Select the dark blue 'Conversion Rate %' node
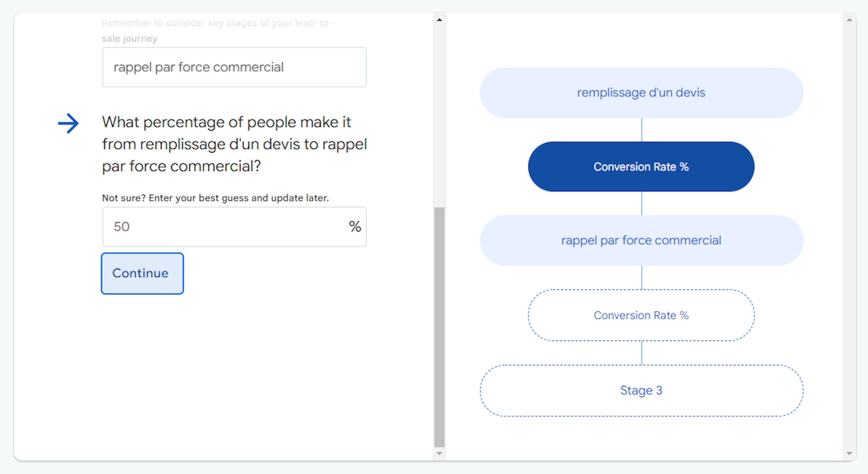Image resolution: width=868 pixels, height=474 pixels. [641, 167]
